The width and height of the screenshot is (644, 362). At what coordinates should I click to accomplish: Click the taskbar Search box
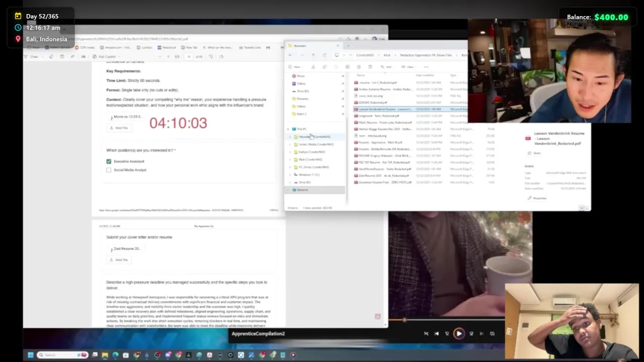click(63, 355)
